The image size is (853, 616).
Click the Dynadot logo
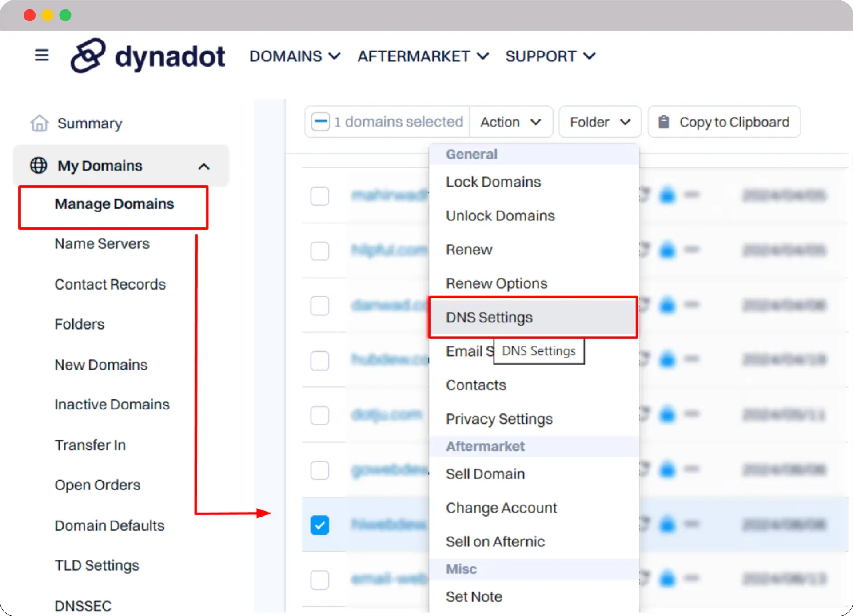click(x=148, y=55)
